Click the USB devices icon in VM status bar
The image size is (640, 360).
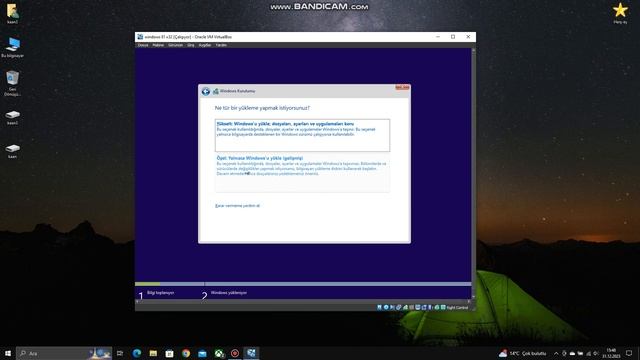405,307
